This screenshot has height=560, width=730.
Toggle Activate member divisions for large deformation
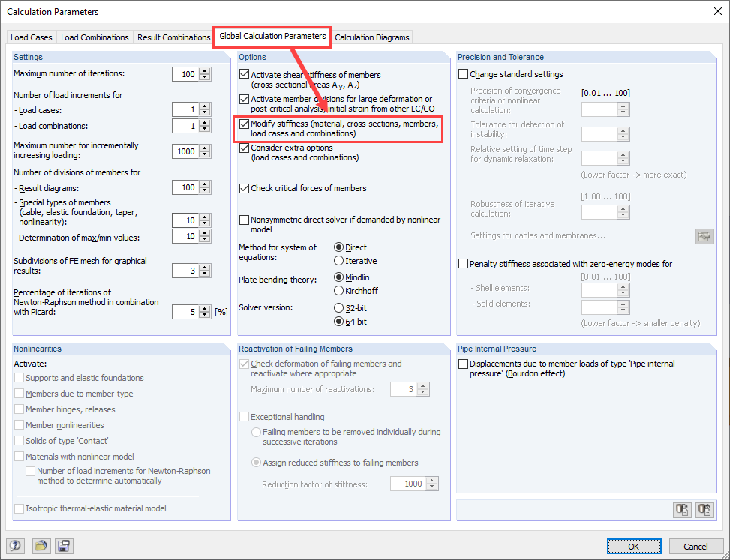[x=244, y=99]
